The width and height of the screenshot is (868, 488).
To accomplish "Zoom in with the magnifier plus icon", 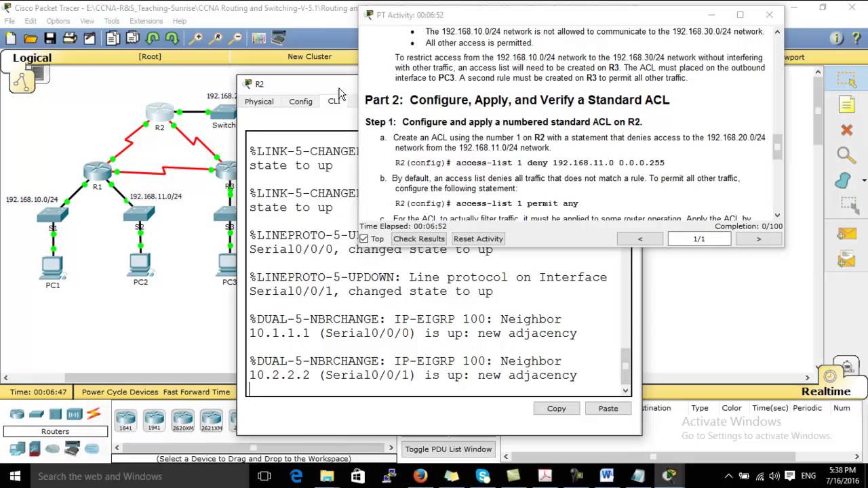I will tap(196, 39).
